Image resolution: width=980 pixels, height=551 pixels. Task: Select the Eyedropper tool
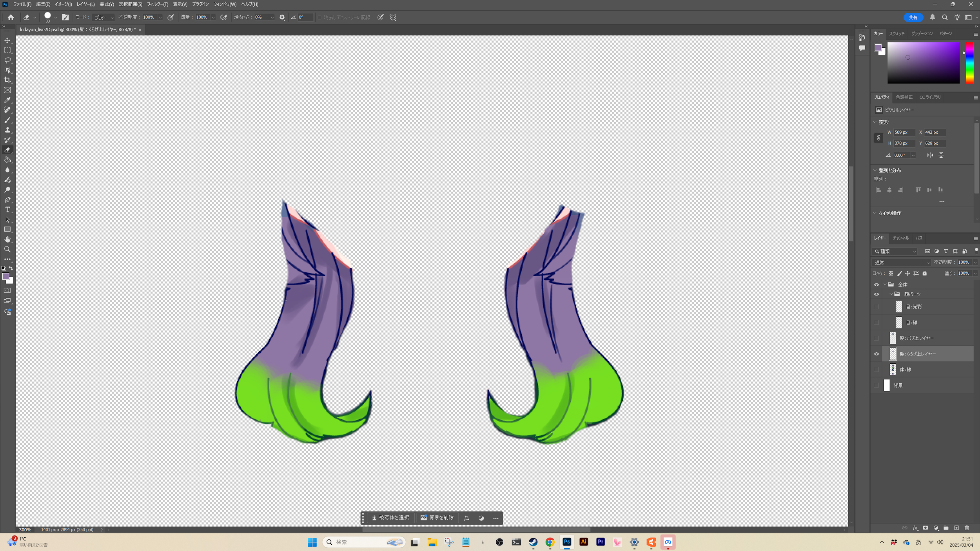click(7, 100)
